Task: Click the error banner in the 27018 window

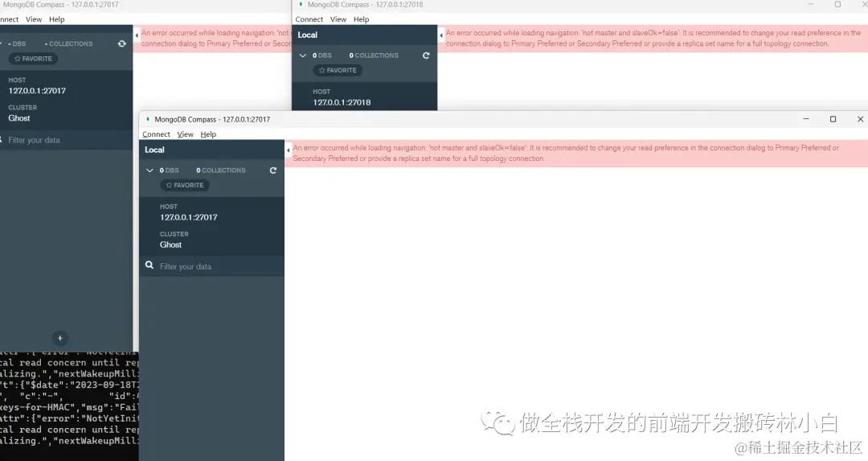Action: (x=653, y=39)
